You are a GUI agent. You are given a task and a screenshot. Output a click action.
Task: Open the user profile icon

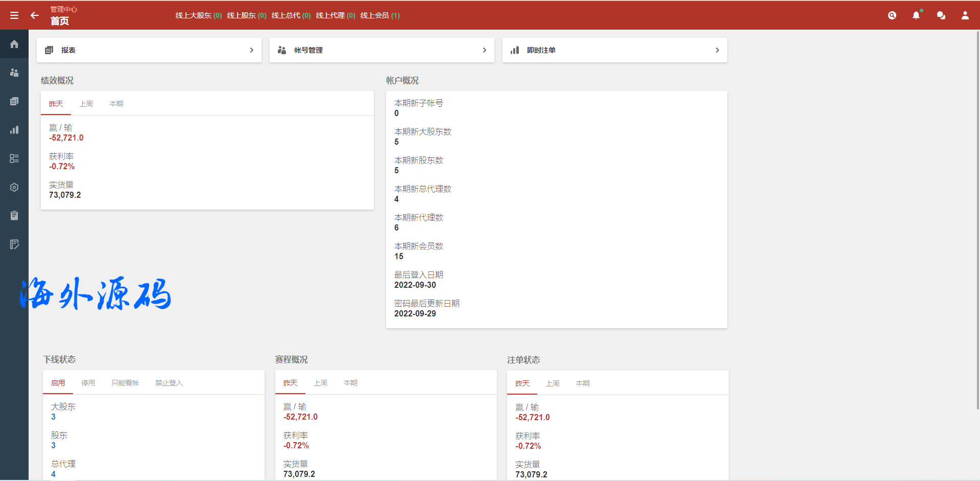point(965,15)
